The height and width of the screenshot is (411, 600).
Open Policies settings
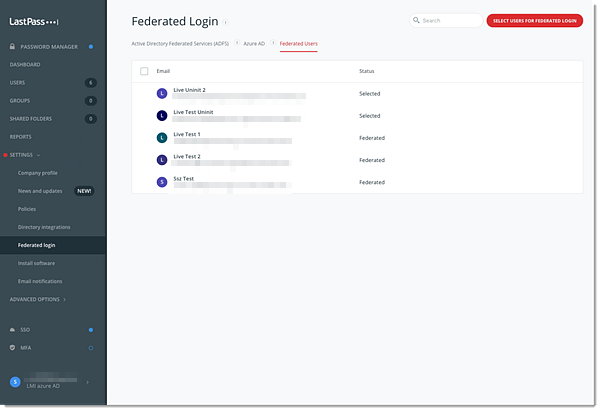(27, 209)
